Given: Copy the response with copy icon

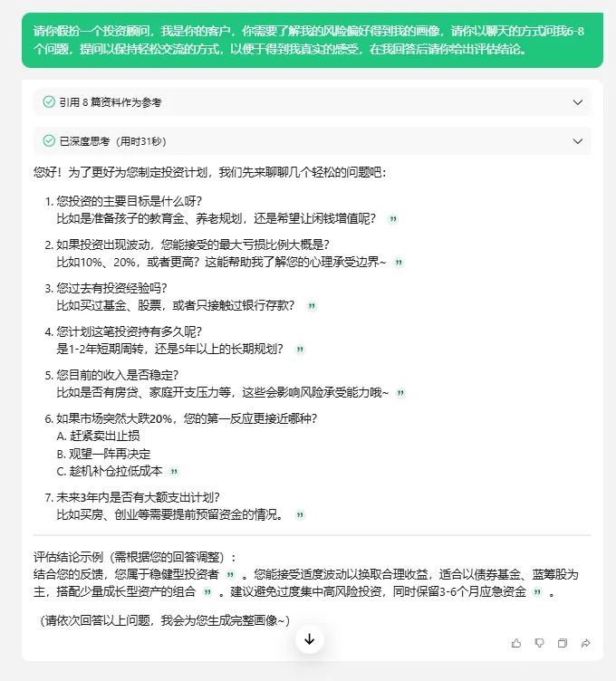Looking at the screenshot, I should click(x=563, y=643).
